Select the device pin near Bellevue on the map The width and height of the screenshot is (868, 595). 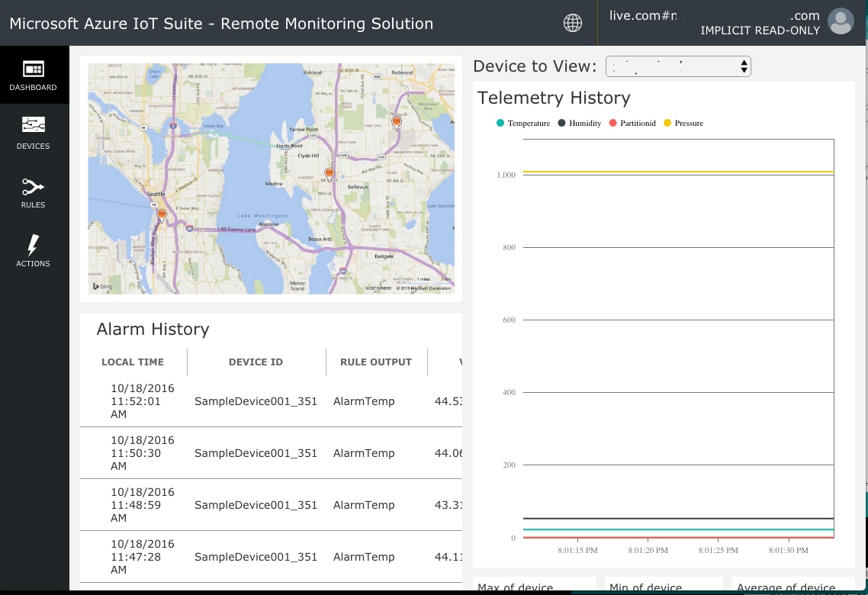(329, 172)
